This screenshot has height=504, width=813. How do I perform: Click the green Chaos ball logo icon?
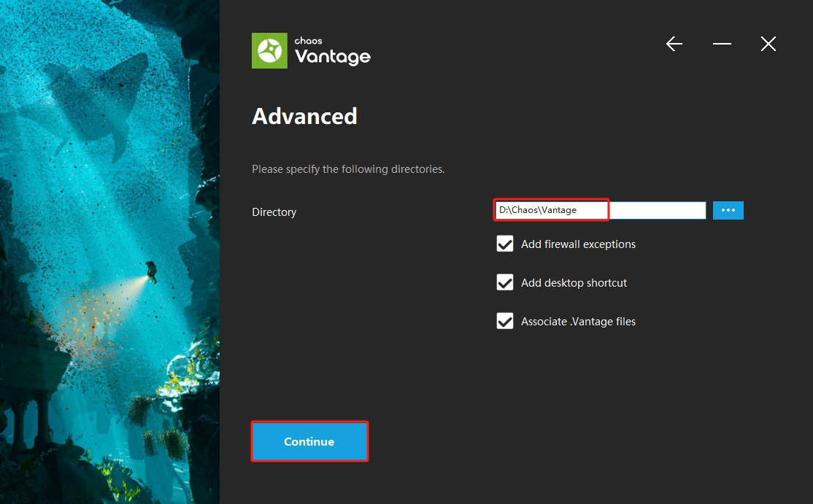pos(268,50)
